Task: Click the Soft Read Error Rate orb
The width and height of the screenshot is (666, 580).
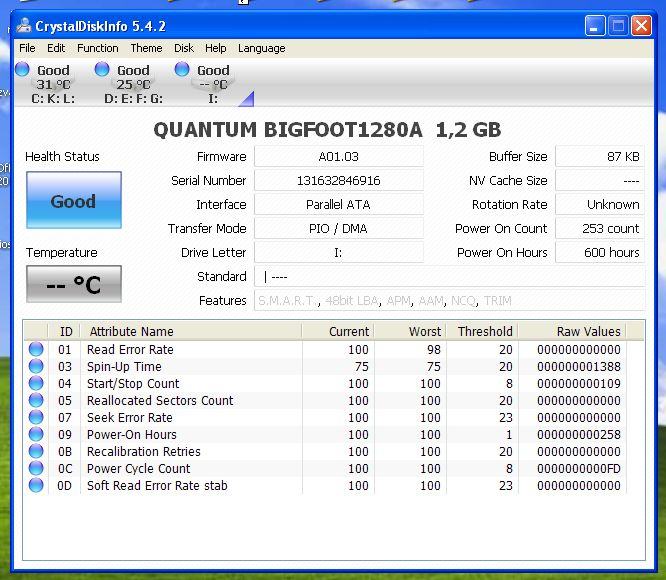Action: tap(37, 486)
